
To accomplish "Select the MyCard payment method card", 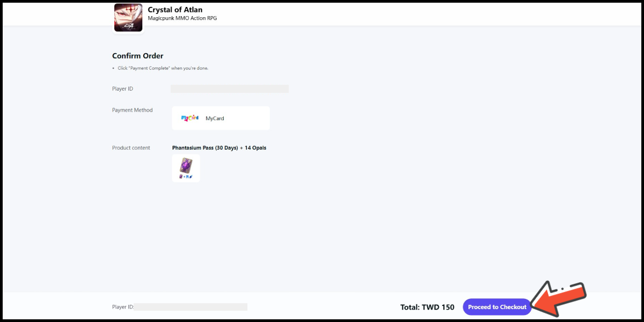I will coord(221,118).
